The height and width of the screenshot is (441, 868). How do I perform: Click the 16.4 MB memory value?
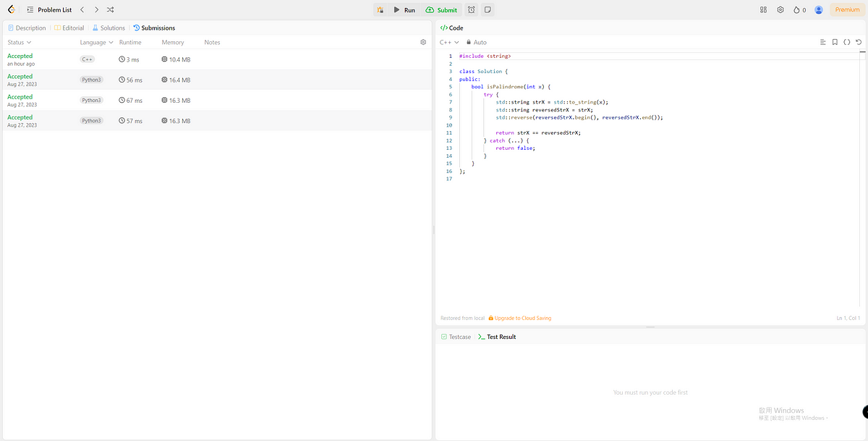pos(176,80)
